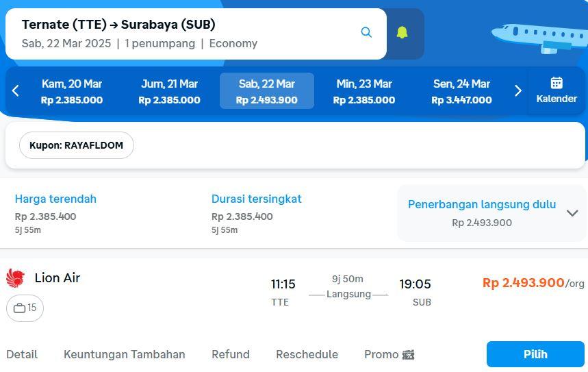Select Min, 23 Mar date tab
The height and width of the screenshot is (372, 588).
click(364, 91)
